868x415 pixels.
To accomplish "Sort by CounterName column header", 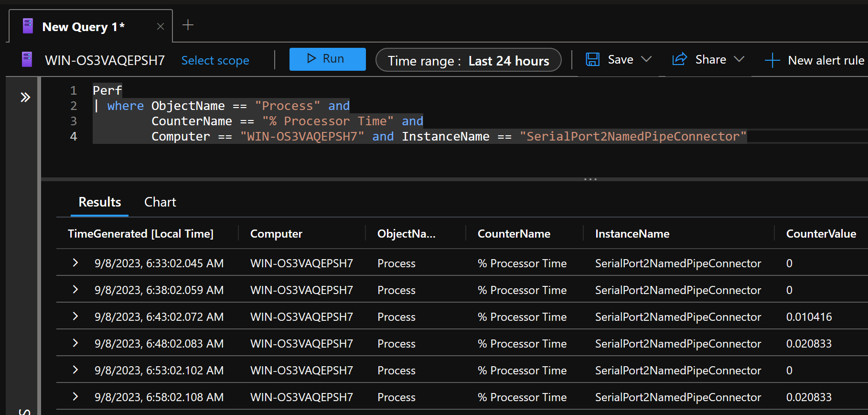I will coord(514,234).
